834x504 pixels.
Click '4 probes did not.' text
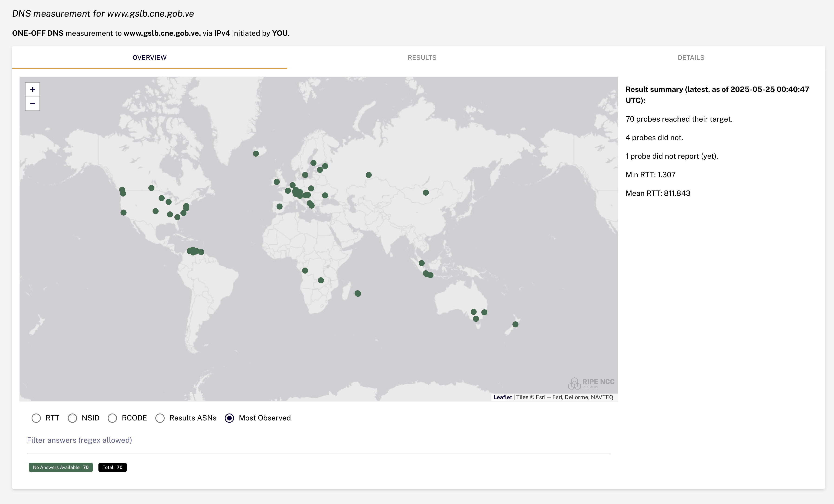[x=654, y=138]
